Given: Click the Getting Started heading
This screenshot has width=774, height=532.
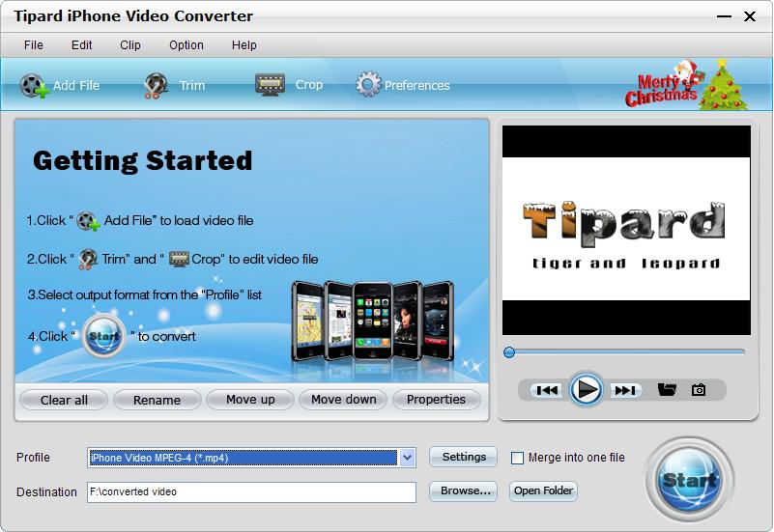Looking at the screenshot, I should (x=143, y=160).
